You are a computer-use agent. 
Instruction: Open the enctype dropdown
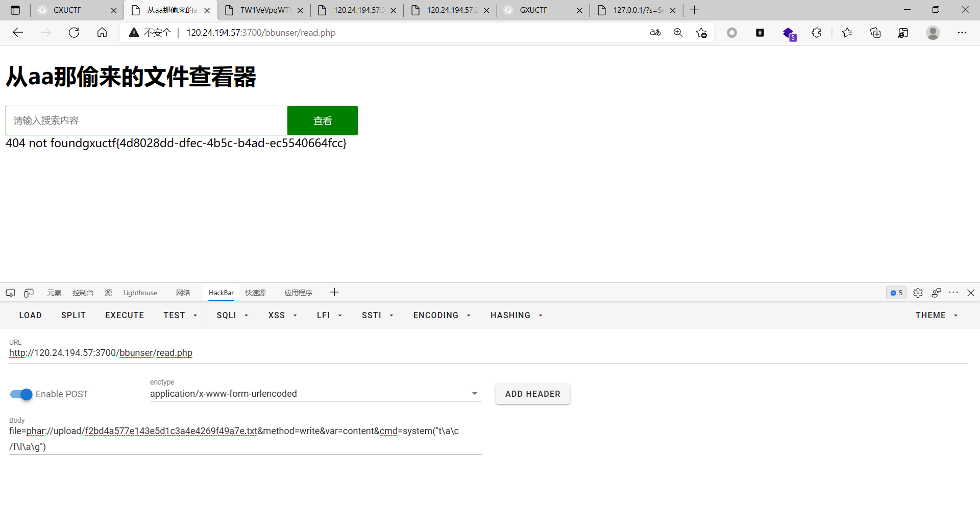pos(315,394)
